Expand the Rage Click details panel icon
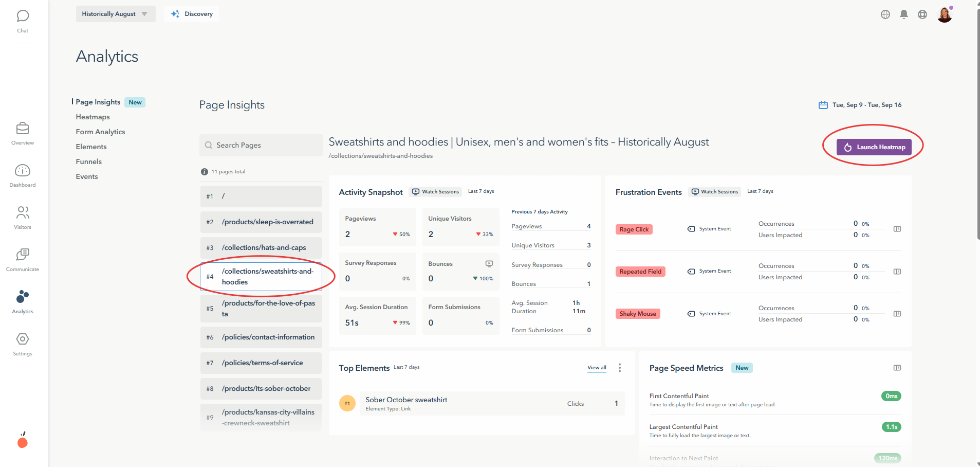This screenshot has width=980, height=467. tap(897, 229)
